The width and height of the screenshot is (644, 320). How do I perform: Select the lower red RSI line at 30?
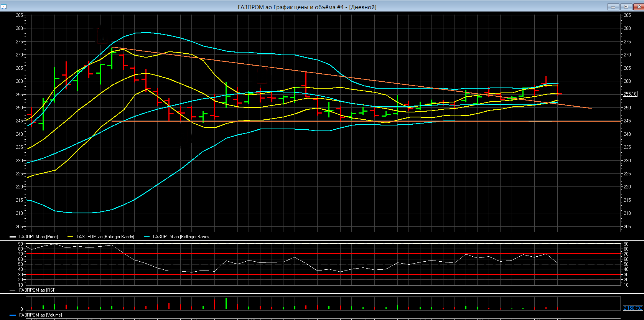coord(323,274)
